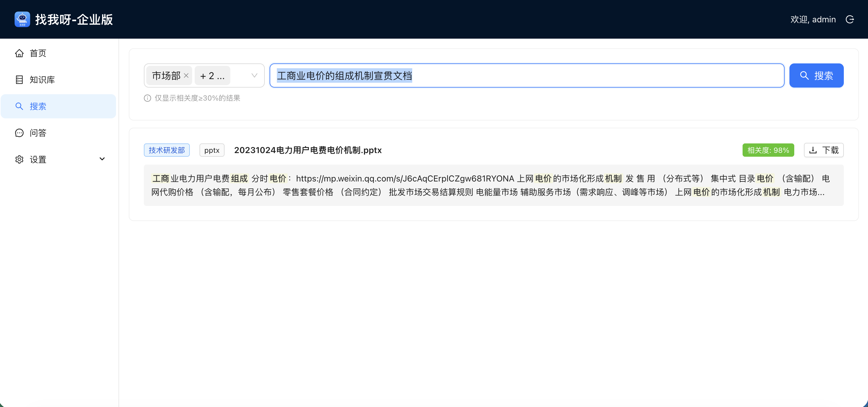Click the download icon on the 下载 button
868x407 pixels.
(x=813, y=150)
